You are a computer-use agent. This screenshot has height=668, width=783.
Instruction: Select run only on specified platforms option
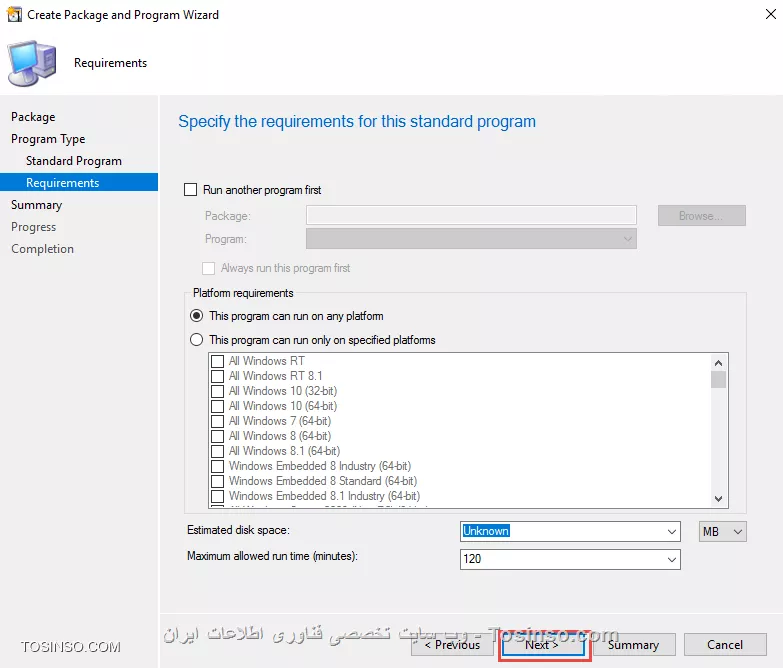[x=196, y=339]
